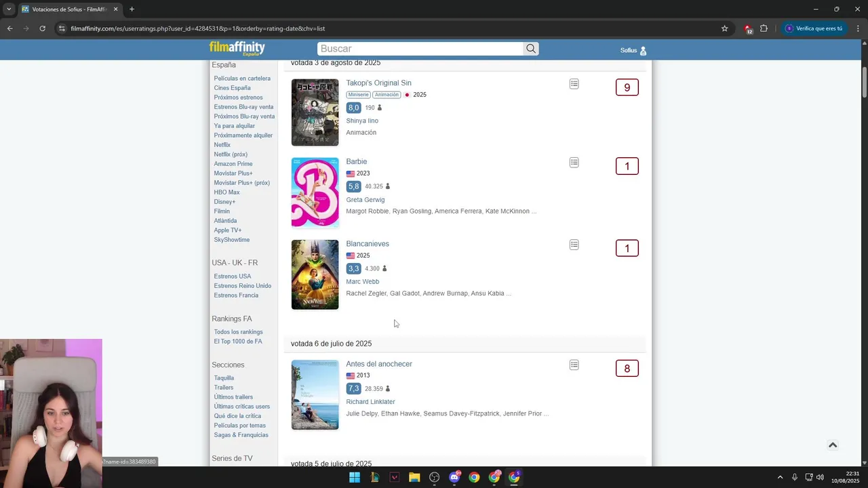The height and width of the screenshot is (488, 868).
Task: Open File Explorer from taskbar
Action: 414,477
